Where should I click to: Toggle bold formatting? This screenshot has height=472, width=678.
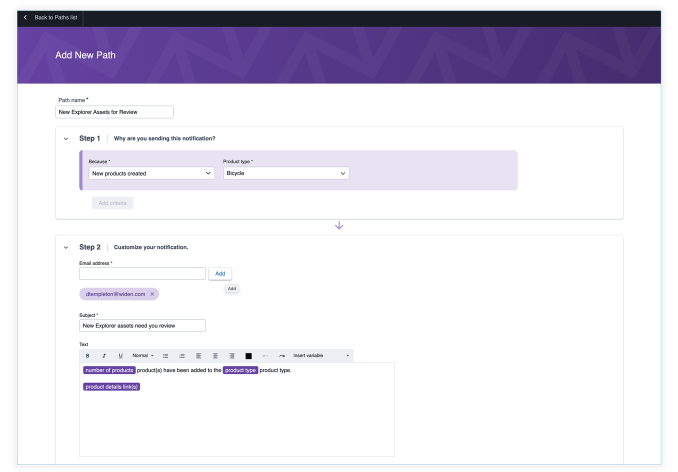pos(87,356)
